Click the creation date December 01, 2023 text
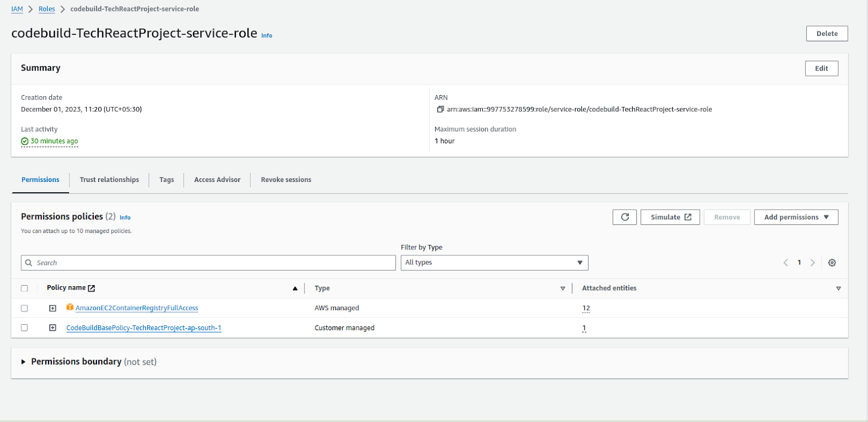This screenshot has height=422, width=868. (81, 109)
